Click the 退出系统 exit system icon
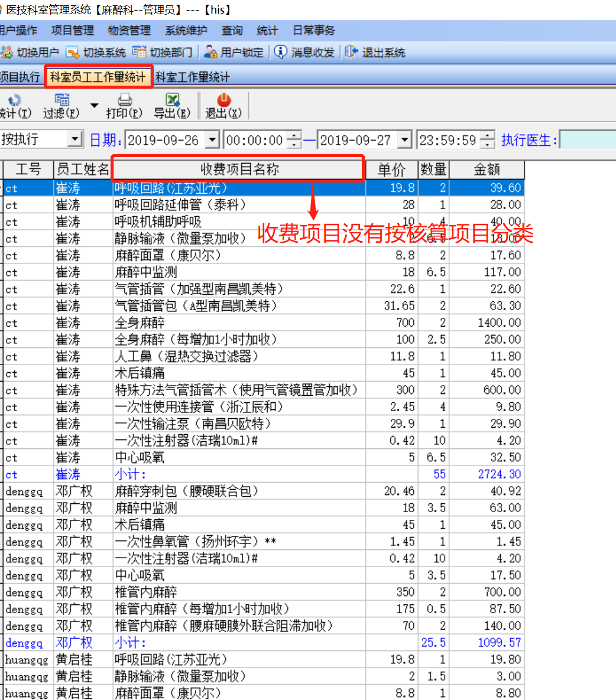This screenshot has width=616, height=700. (x=351, y=52)
